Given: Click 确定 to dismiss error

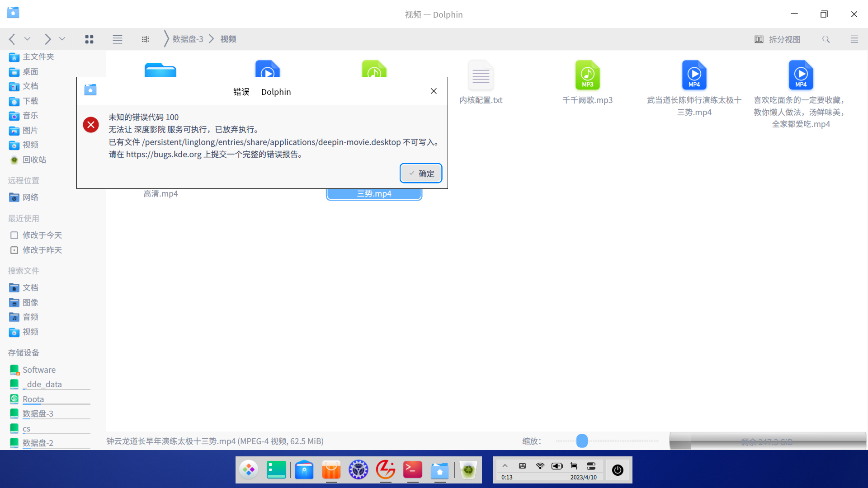Looking at the screenshot, I should click(421, 174).
